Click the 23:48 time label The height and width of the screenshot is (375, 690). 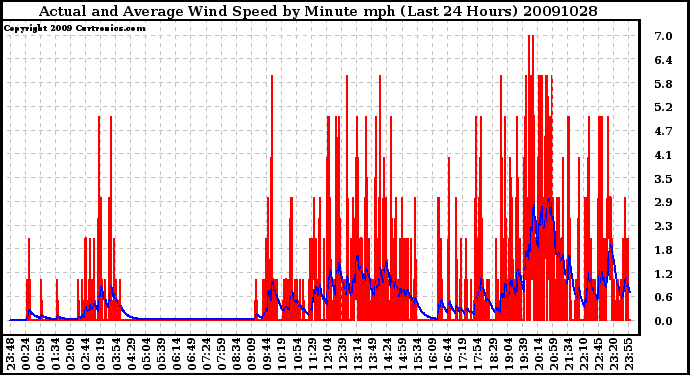coord(11,354)
